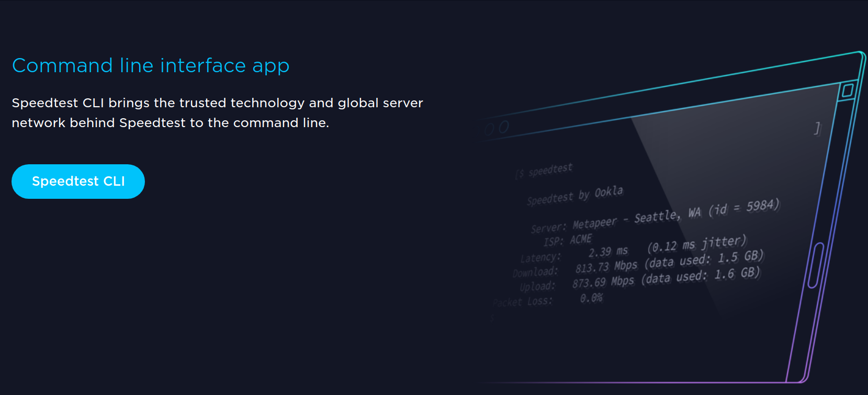
Task: Click the terminal window illustration
Action: click(674, 218)
